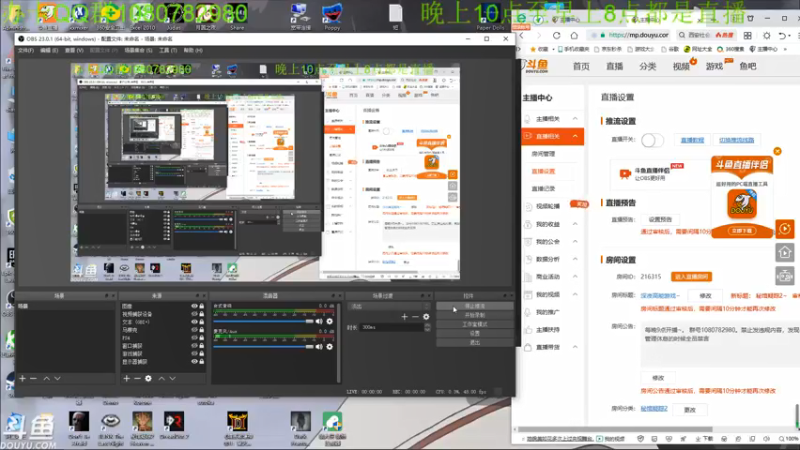Move source down in Sources panel
Screen dimensions: 800x450
point(172,379)
